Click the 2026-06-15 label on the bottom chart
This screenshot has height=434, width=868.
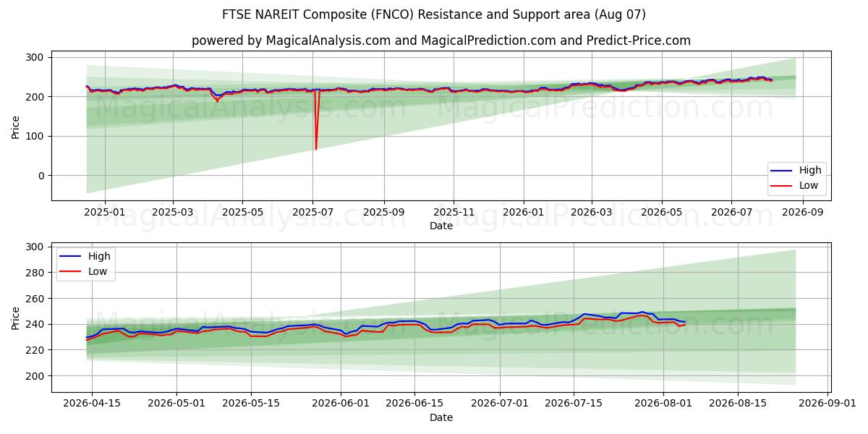416,405
